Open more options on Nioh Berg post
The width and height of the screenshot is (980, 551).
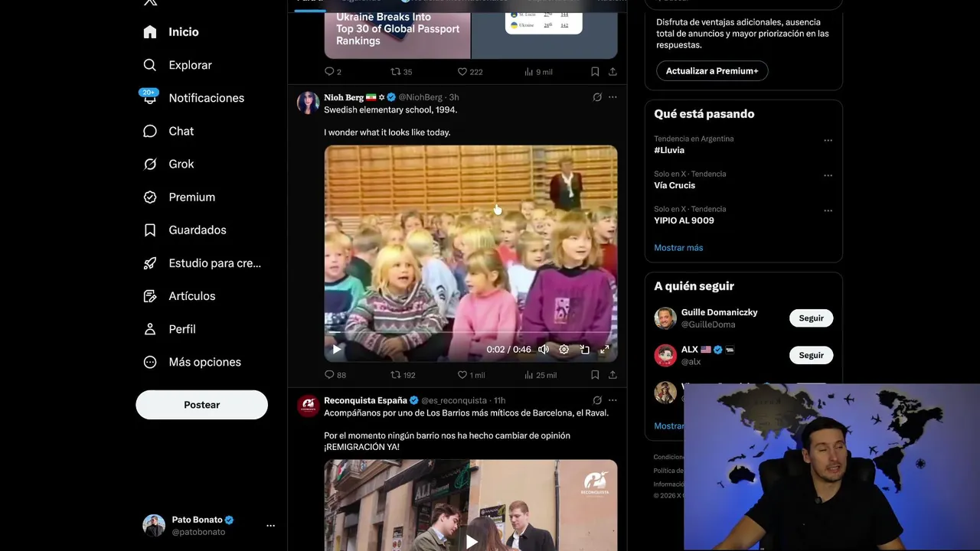click(612, 97)
